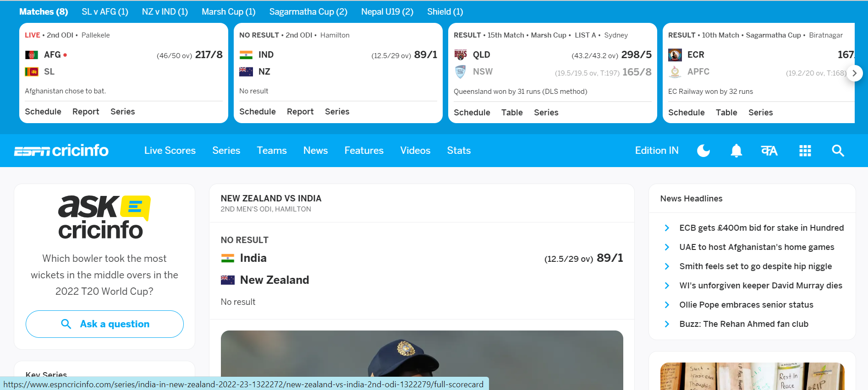
Task: Change language with the translate icon
Action: pos(769,151)
